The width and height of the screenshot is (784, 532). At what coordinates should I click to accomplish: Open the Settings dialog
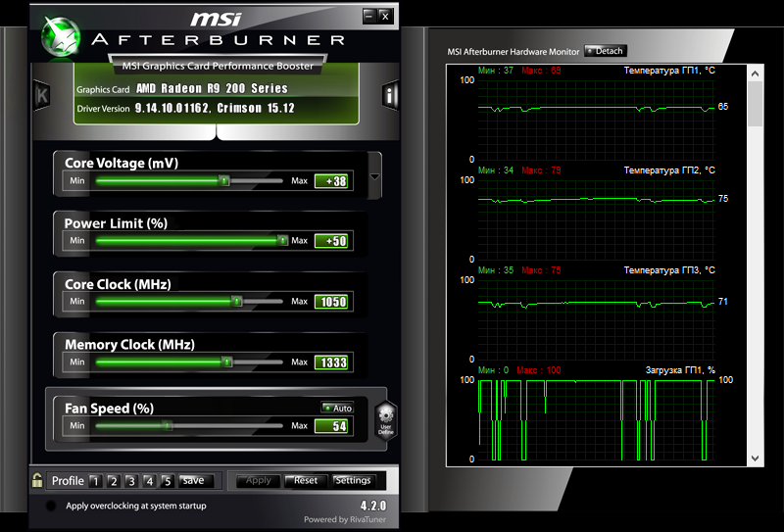[x=352, y=481]
